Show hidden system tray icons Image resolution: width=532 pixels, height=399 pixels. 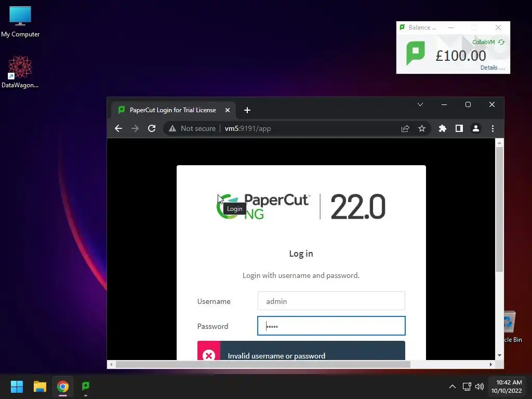point(453,387)
